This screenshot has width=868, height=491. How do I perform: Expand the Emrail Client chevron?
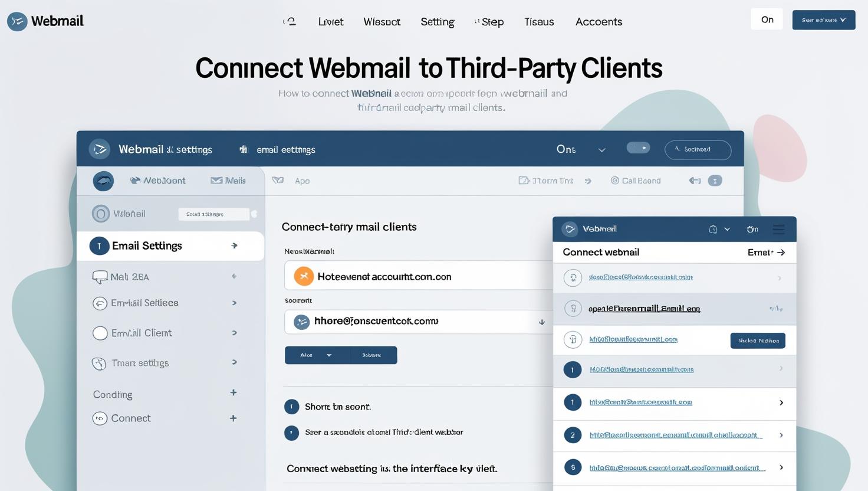[234, 333]
